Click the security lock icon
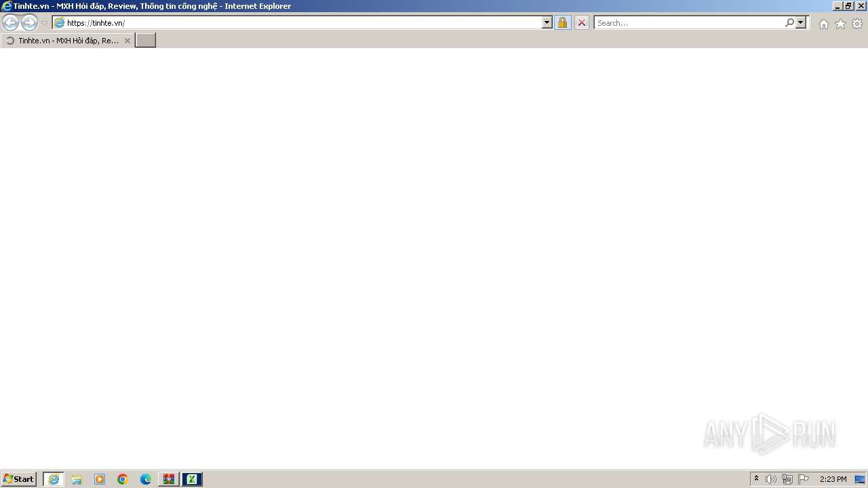868x488 pixels. 562,22
